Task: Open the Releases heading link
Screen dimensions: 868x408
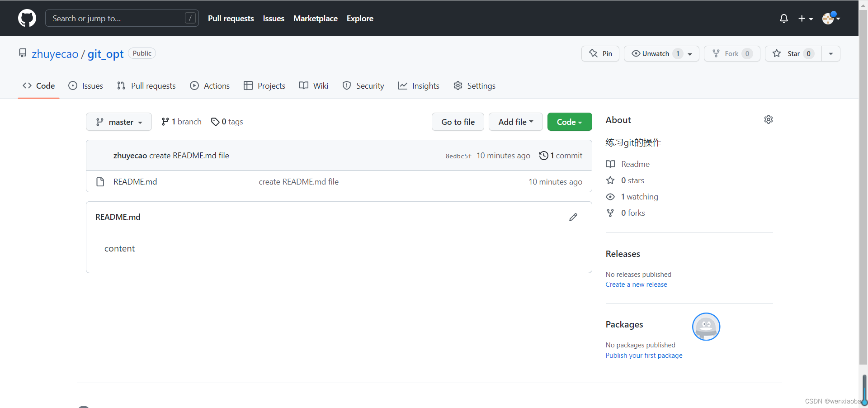Action: coord(623,254)
